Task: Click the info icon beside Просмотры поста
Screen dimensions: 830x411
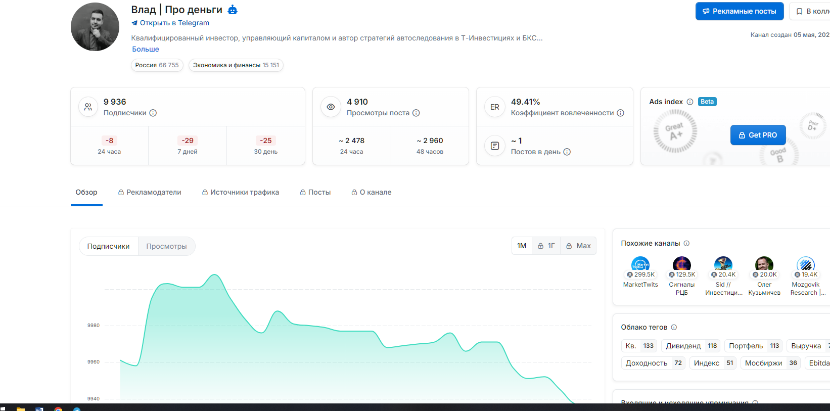Action: (x=416, y=113)
